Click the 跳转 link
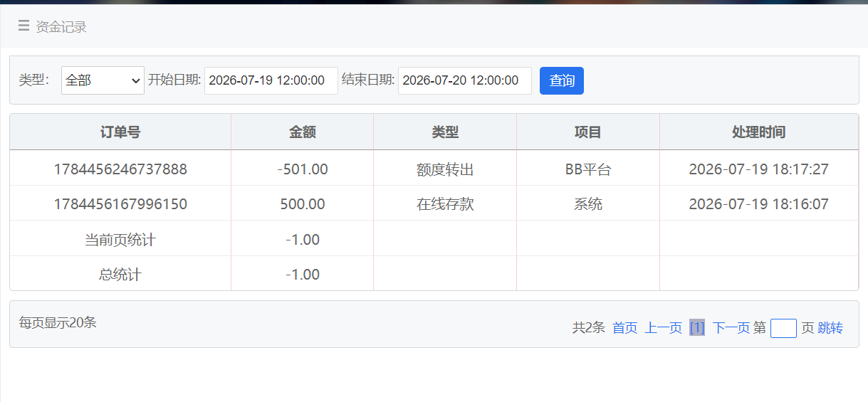The height and width of the screenshot is (402, 868). point(830,328)
